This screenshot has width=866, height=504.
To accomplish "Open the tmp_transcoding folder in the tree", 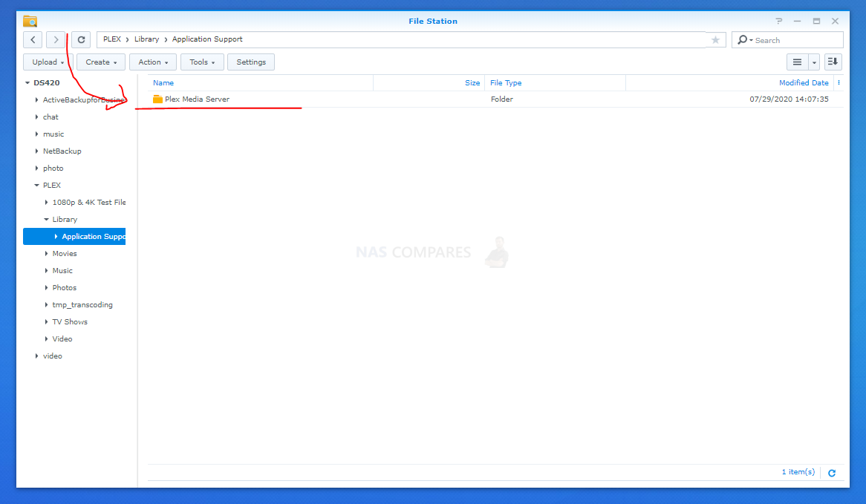I will click(x=82, y=305).
